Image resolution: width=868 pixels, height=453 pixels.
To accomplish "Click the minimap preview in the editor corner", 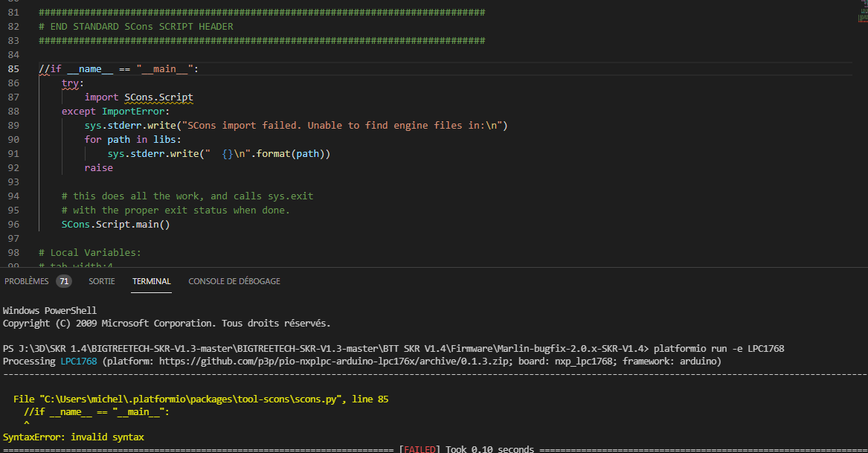I will tap(863, 11).
